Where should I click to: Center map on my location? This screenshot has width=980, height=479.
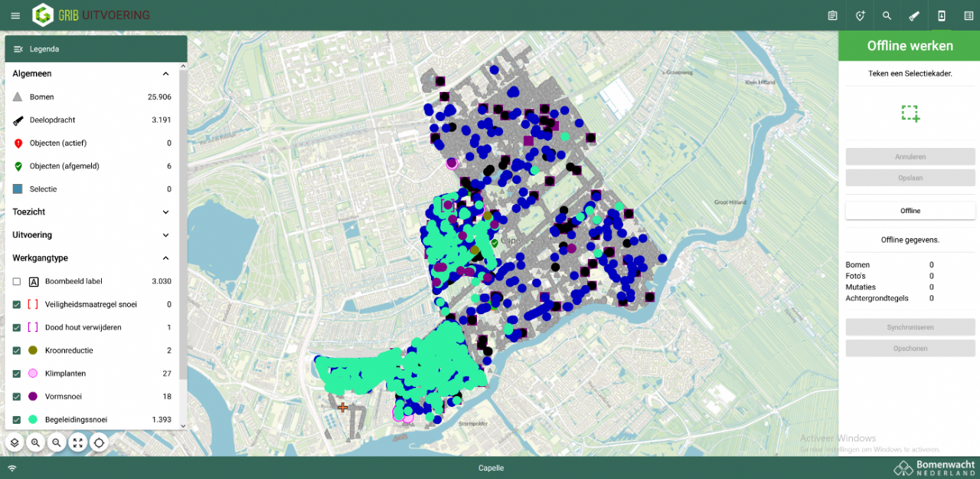point(99,443)
